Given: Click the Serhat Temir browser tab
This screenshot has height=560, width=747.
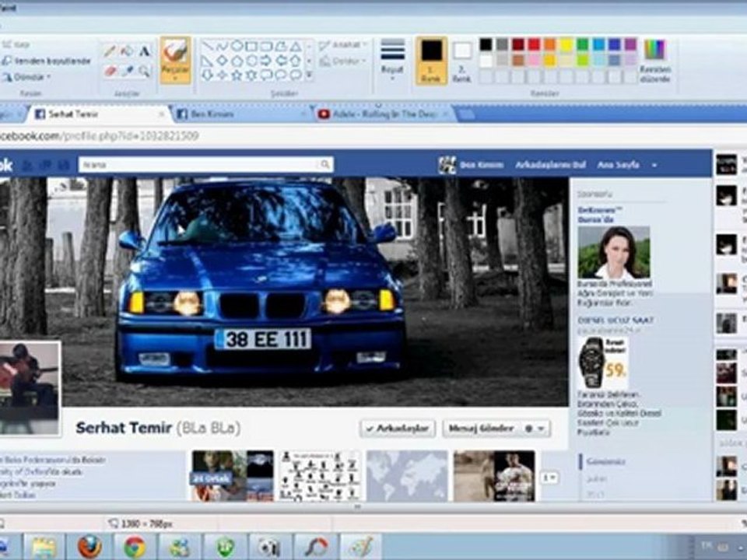Looking at the screenshot, I should pos(98,114).
